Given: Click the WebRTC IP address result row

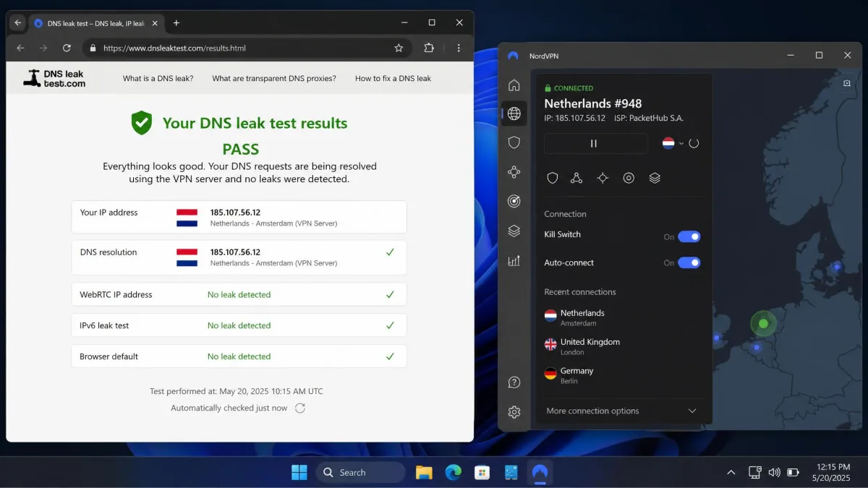Looking at the screenshot, I should [x=239, y=294].
